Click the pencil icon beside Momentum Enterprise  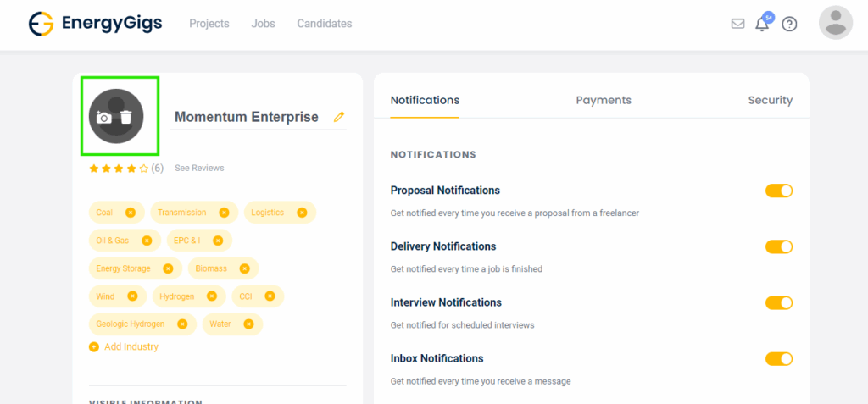pyautogui.click(x=339, y=117)
